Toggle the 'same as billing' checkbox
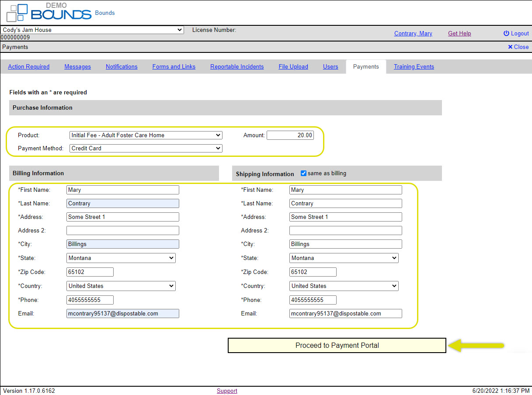 point(303,173)
